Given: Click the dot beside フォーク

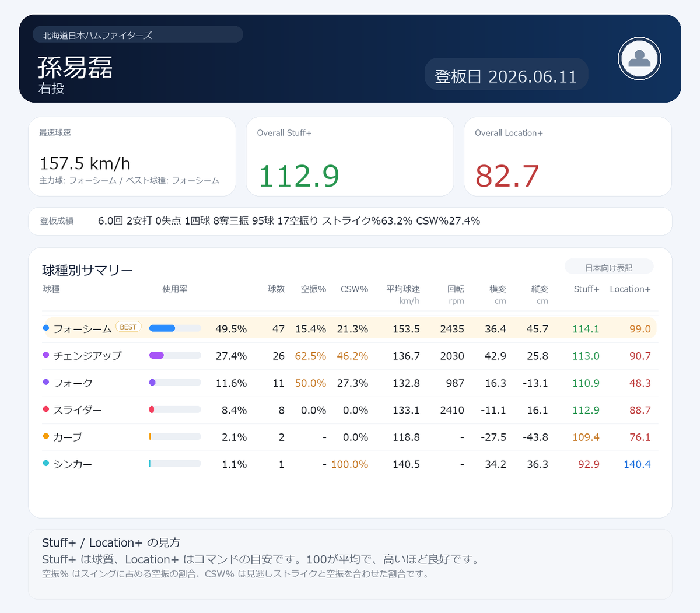Looking at the screenshot, I should 46,382.
